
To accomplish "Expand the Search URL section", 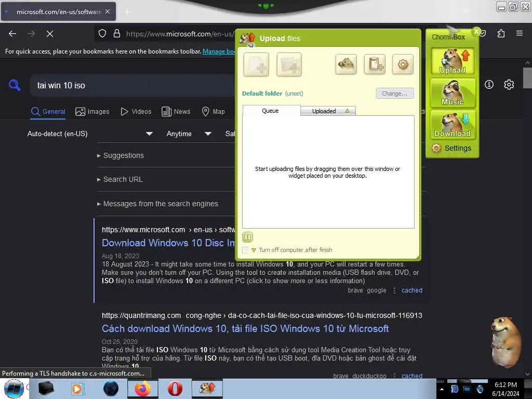I will pyautogui.click(x=120, y=179).
